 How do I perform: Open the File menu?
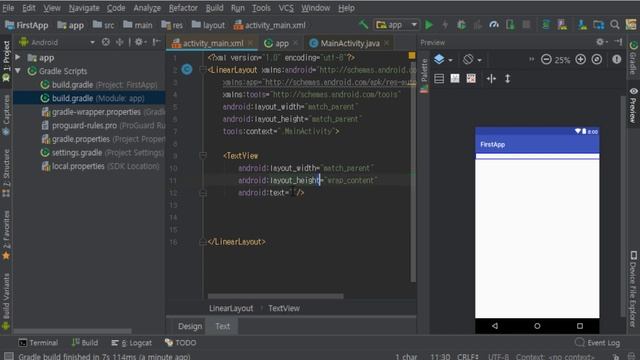[8, 8]
